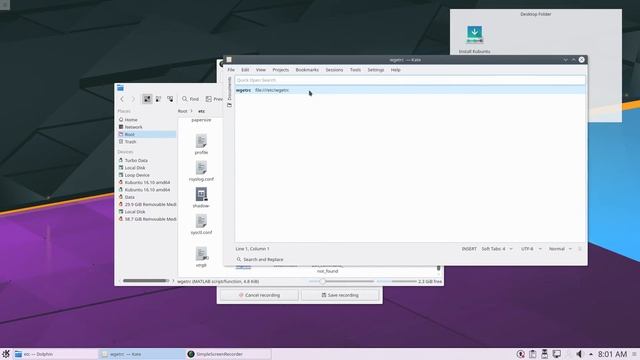
Task: Open Data device in Places
Action: (x=147, y=197)
